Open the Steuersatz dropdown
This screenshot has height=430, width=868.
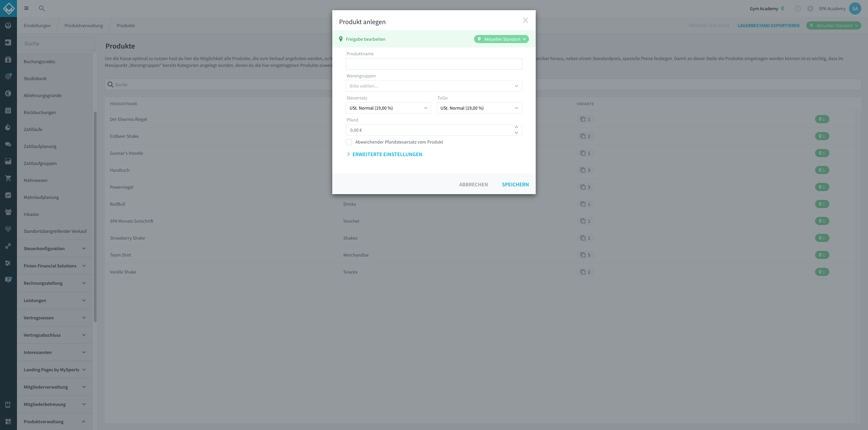pyautogui.click(x=388, y=108)
